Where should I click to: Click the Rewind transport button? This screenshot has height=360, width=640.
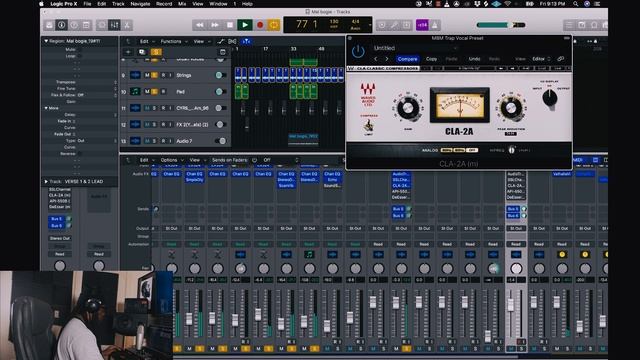point(200,25)
